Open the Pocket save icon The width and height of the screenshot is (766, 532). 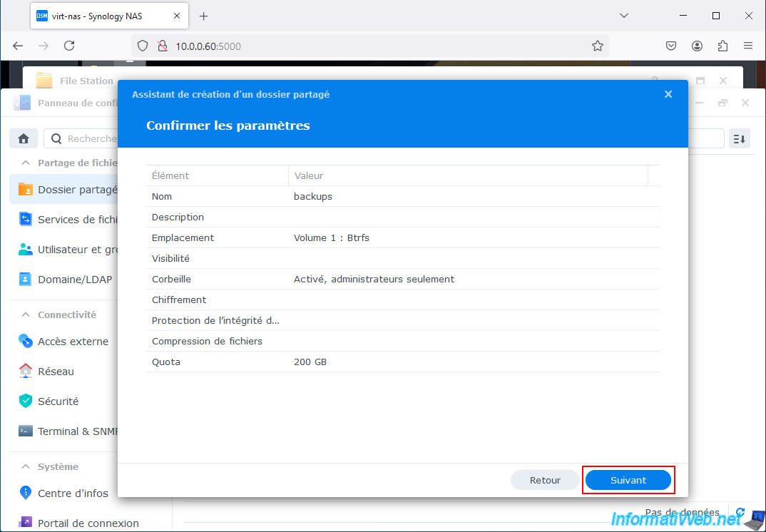[671, 46]
